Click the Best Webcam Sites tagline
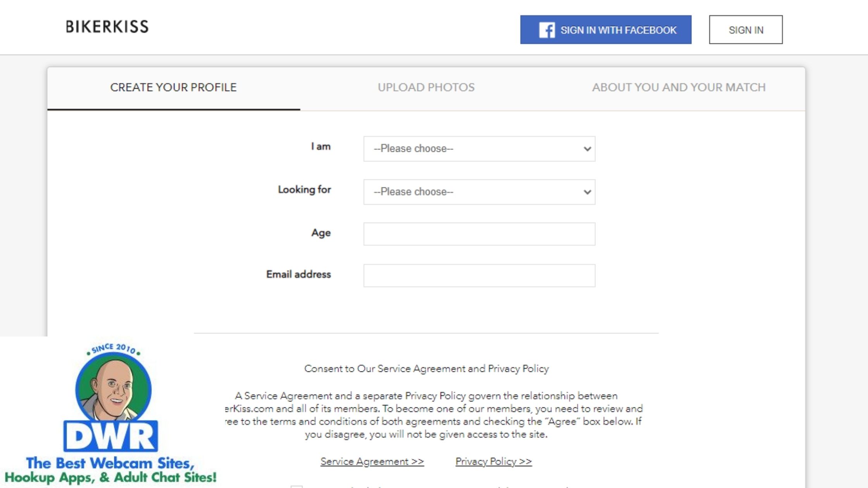868x488 pixels. pos(110,470)
